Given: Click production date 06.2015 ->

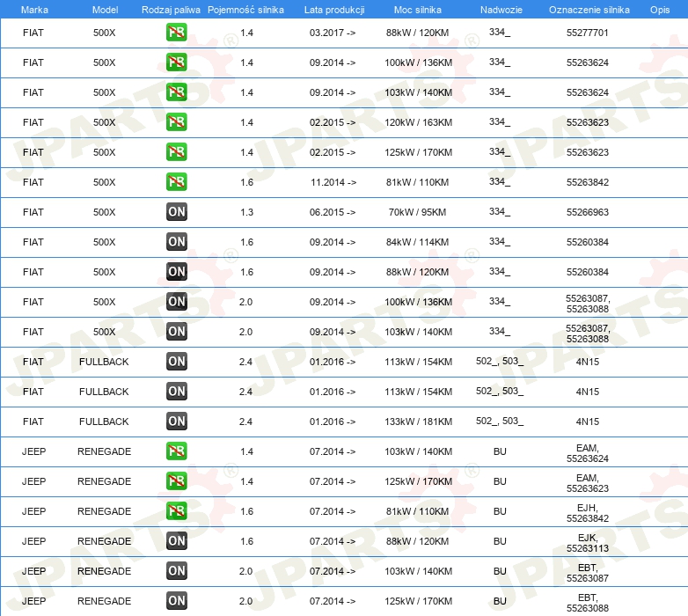Looking at the screenshot, I should pos(333,212).
